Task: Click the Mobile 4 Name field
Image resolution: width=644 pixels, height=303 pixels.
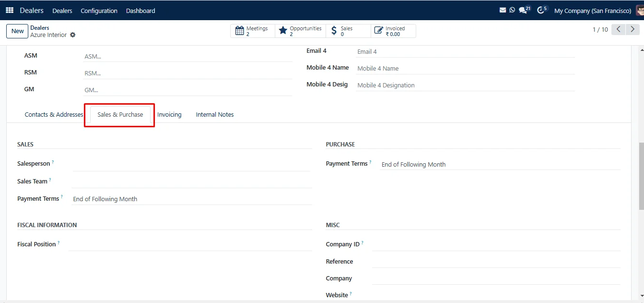Action: (x=465, y=68)
